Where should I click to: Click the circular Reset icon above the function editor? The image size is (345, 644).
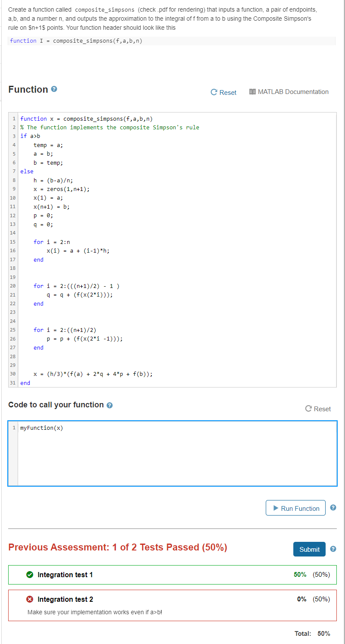pos(213,92)
